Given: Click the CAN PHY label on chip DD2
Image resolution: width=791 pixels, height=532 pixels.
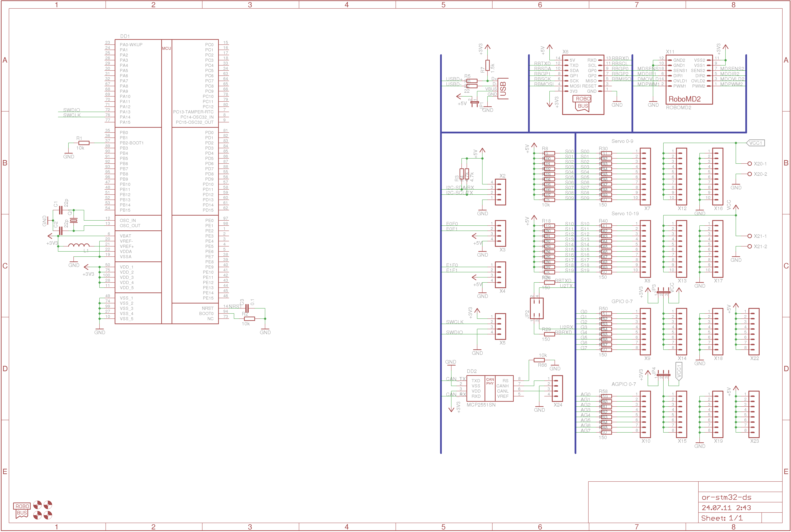Looking at the screenshot, I should [x=490, y=381].
